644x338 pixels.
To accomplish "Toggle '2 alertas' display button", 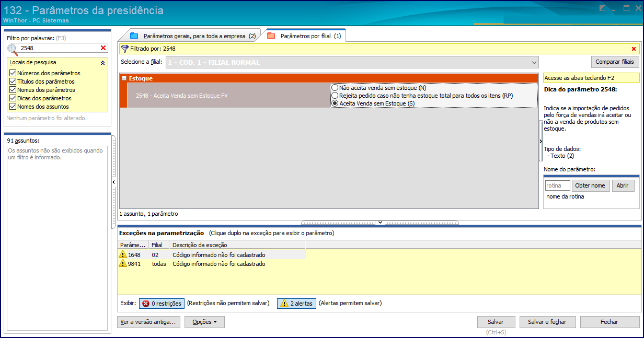I will tap(296, 304).
